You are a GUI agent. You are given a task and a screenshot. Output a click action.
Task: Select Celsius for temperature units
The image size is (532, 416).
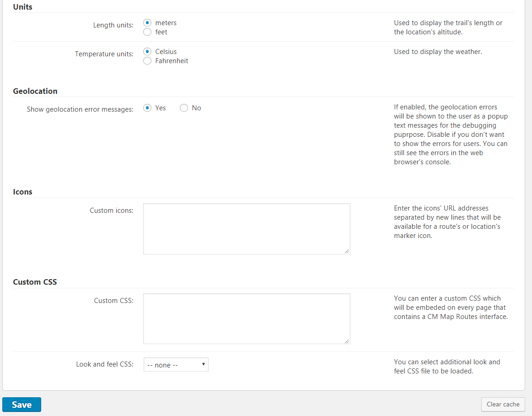147,52
